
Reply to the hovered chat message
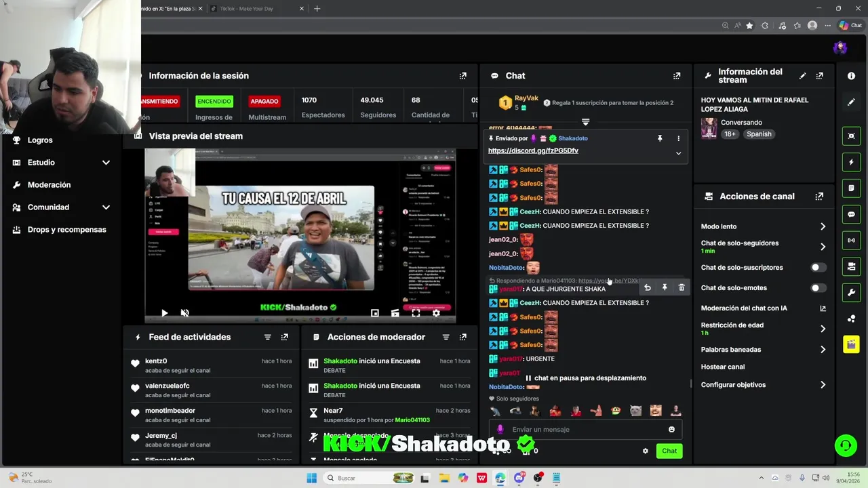pyautogui.click(x=648, y=288)
